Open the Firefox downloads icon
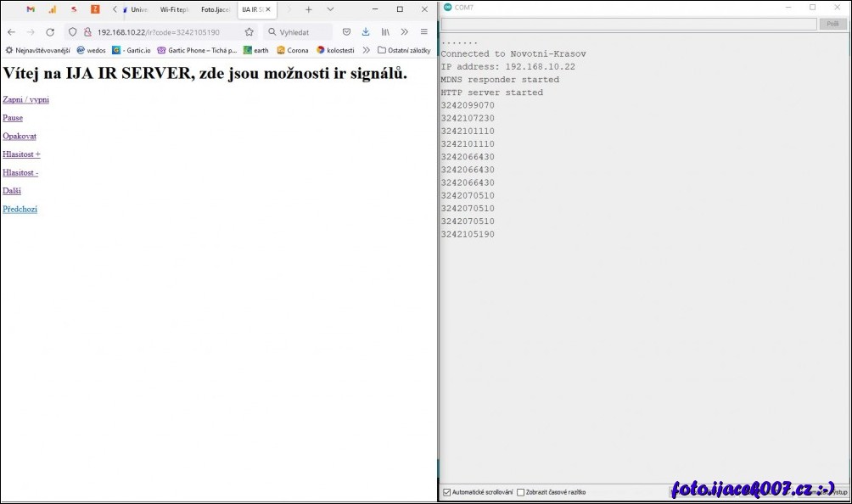852x504 pixels. pyautogui.click(x=366, y=31)
